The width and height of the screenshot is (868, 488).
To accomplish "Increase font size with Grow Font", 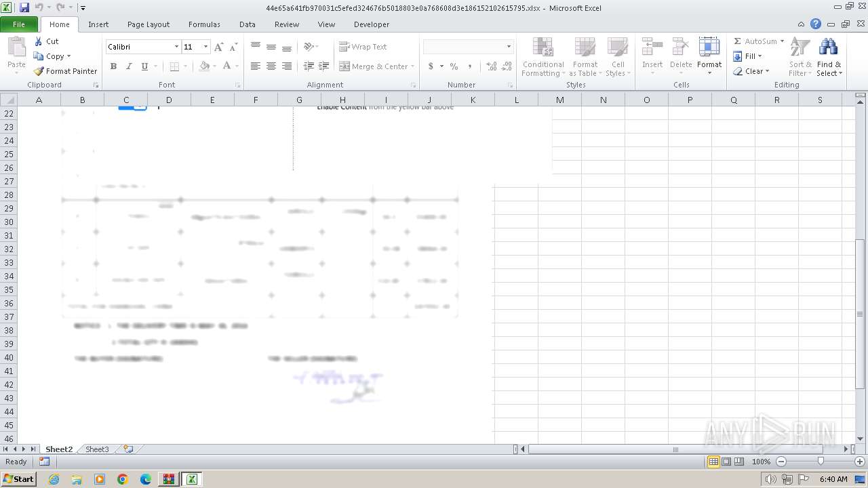I will tap(218, 47).
